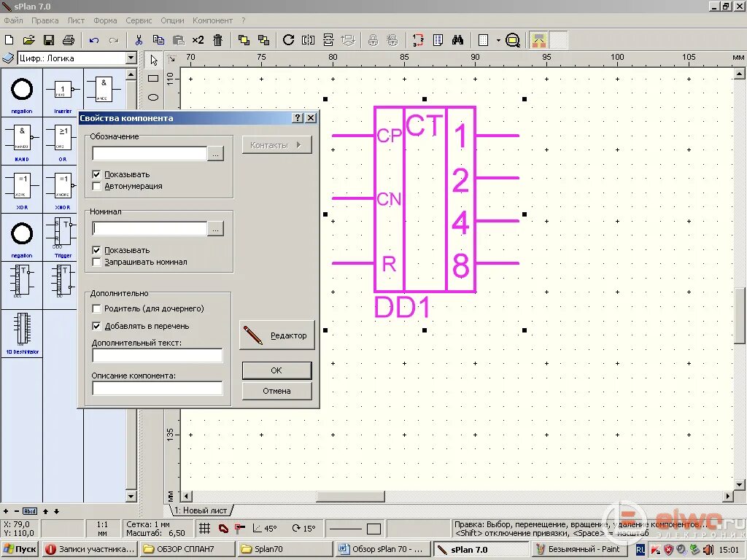Screen dimensions: 747x560
Task: Delete selection with trash icon
Action: [x=217, y=40]
